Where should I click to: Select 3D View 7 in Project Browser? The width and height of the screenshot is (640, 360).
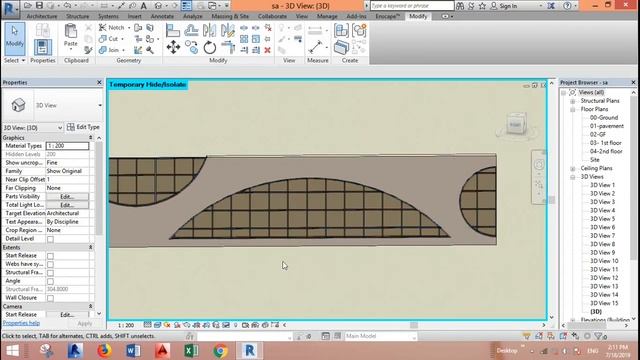[602, 236]
